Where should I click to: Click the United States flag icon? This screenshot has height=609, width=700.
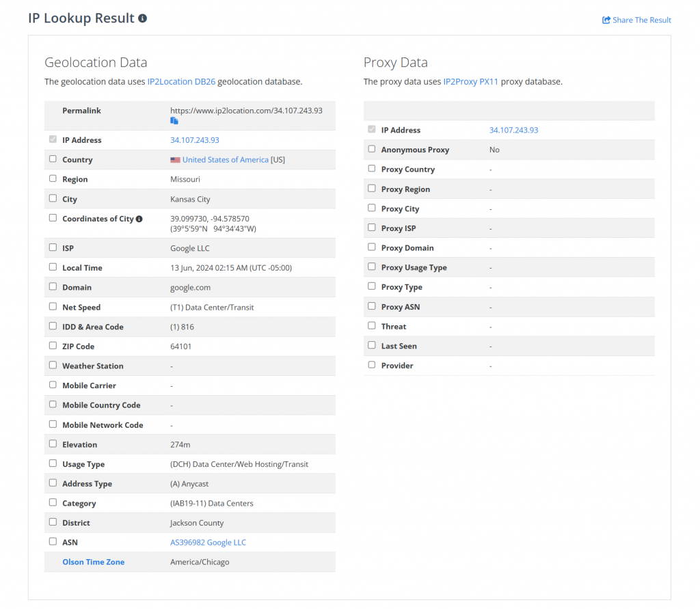point(175,160)
